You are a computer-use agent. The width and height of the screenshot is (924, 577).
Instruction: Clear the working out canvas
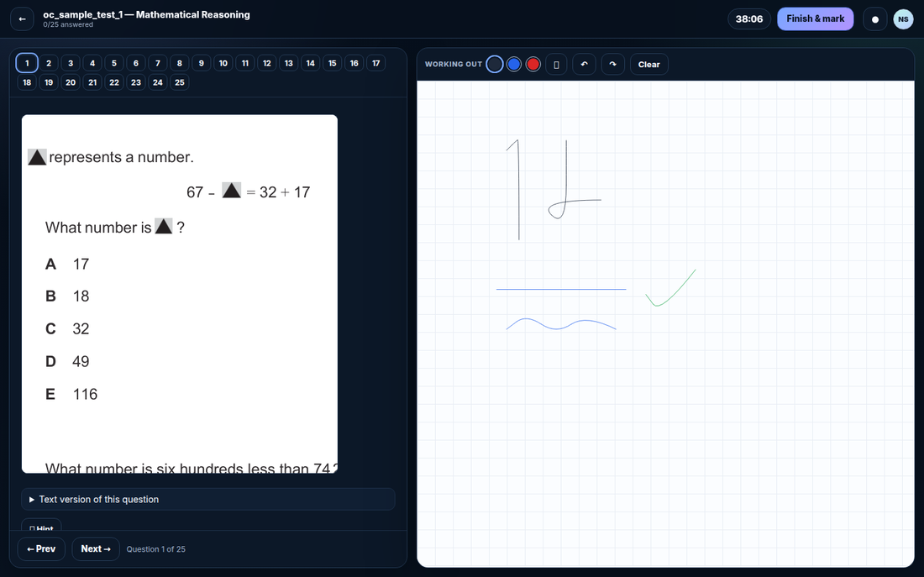[648, 64]
